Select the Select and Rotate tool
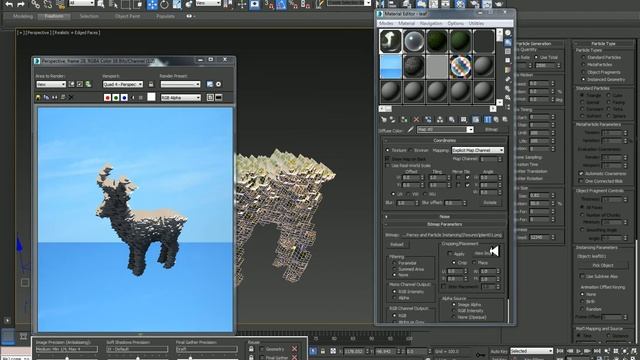Viewport: 640px width, 360px height. pyautogui.click(x=164, y=4)
